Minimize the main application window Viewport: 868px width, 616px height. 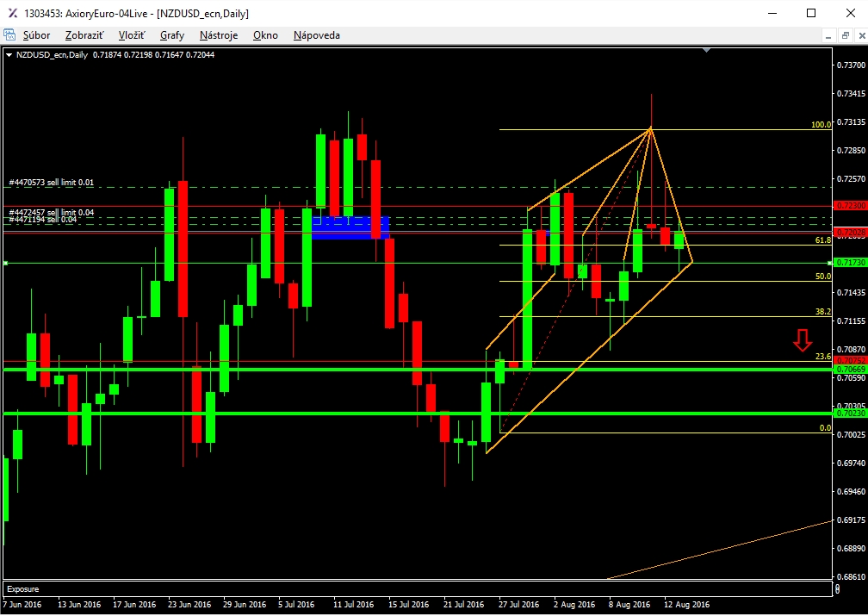coord(772,13)
